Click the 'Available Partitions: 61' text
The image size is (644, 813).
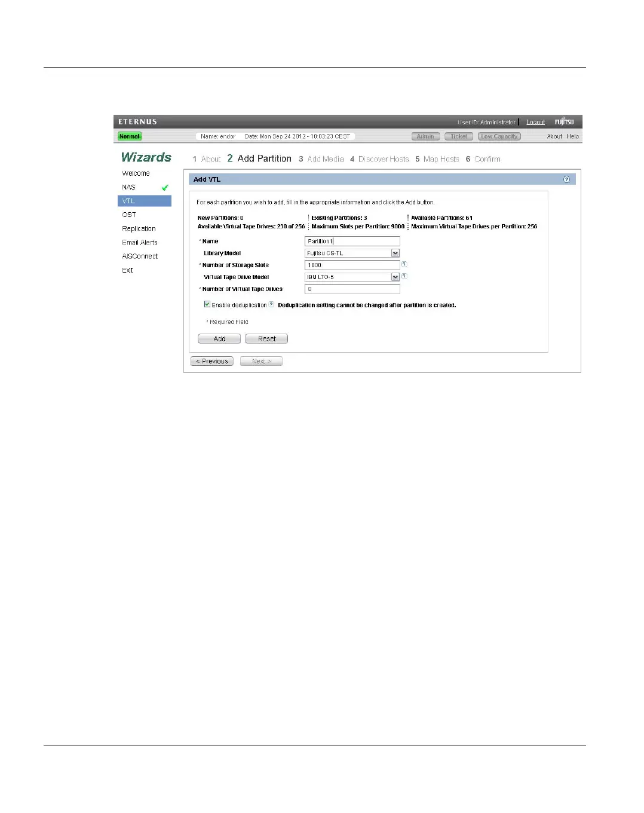click(442, 218)
